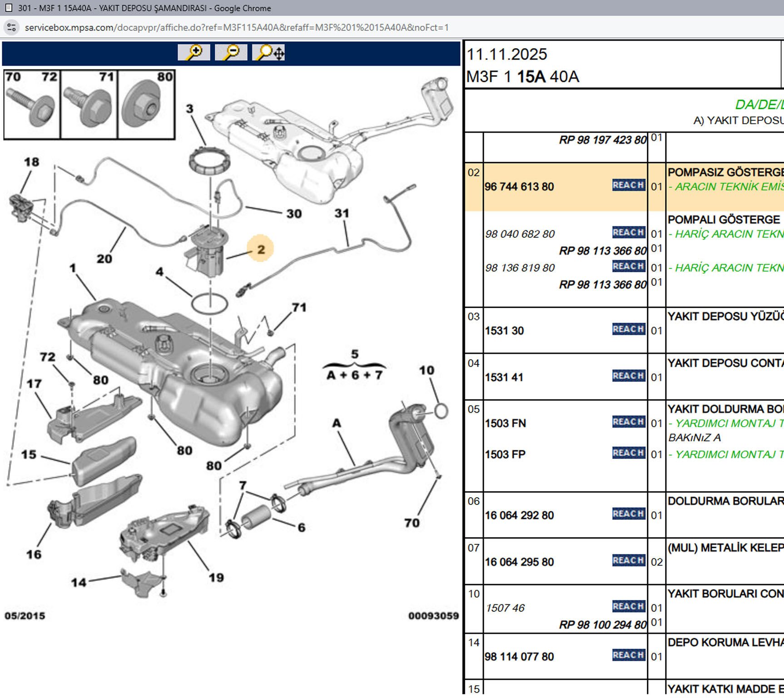Click callout 31 on the fuel line

[342, 213]
